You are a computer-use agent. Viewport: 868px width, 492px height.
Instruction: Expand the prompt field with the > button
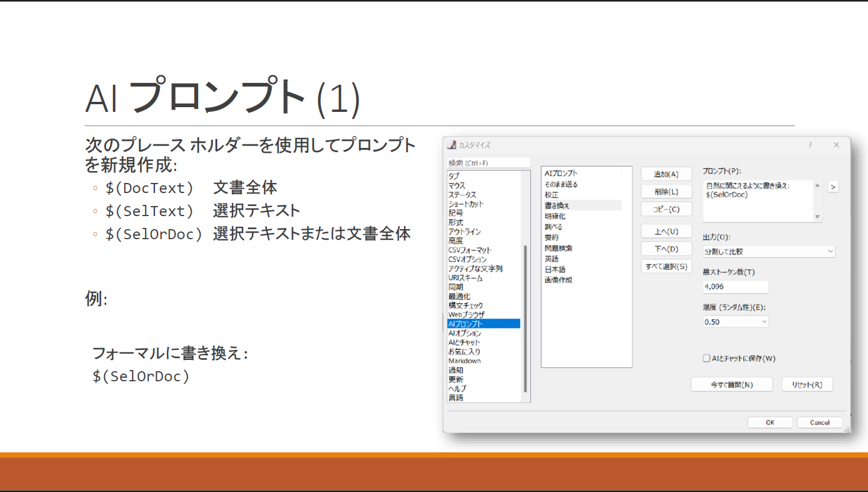pos(833,186)
